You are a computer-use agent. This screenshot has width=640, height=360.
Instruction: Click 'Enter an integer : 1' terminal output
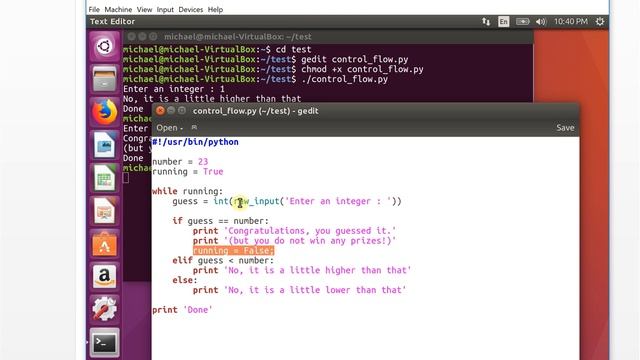pyautogui.click(x=174, y=89)
